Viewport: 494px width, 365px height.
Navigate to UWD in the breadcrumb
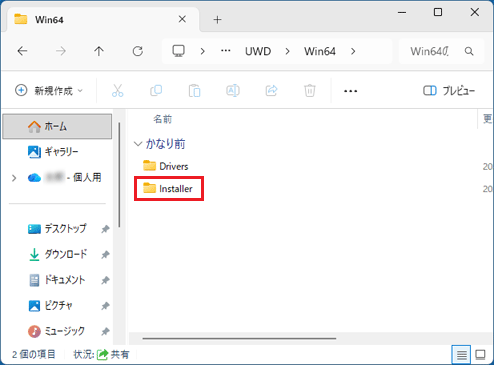(x=258, y=51)
